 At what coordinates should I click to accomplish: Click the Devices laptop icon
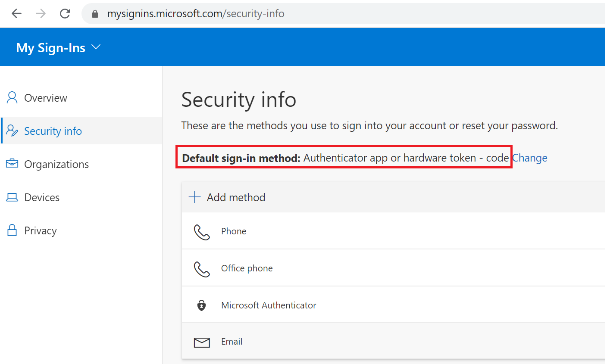(12, 197)
